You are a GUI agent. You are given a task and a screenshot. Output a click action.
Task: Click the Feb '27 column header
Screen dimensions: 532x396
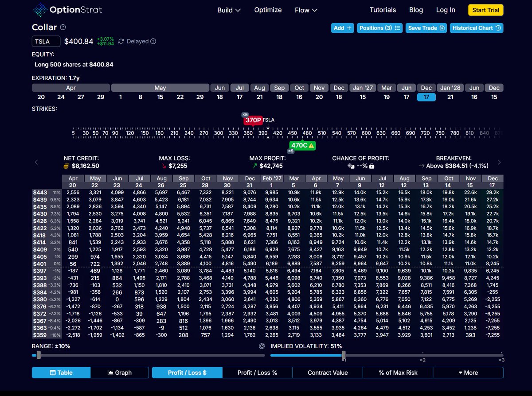point(271,178)
